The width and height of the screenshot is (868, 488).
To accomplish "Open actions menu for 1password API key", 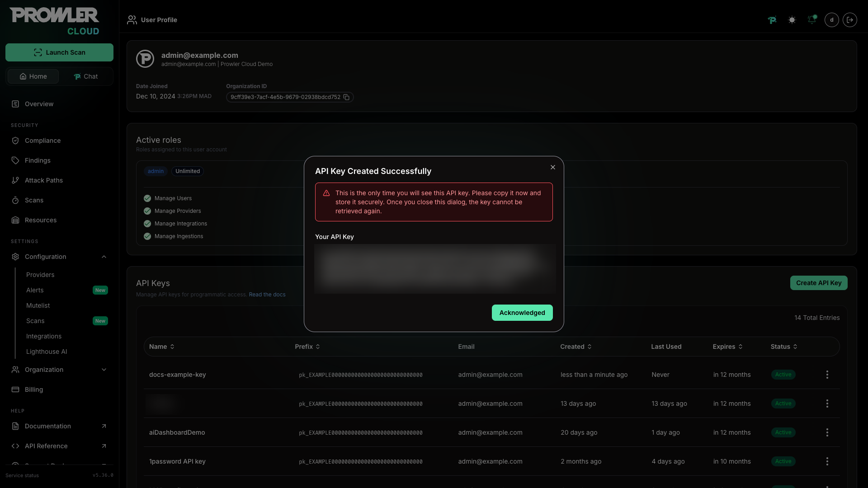I will pos(827,461).
